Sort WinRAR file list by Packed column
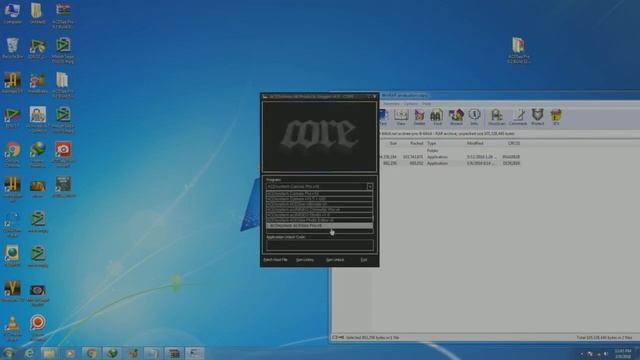The height and width of the screenshot is (360, 640). [416, 143]
